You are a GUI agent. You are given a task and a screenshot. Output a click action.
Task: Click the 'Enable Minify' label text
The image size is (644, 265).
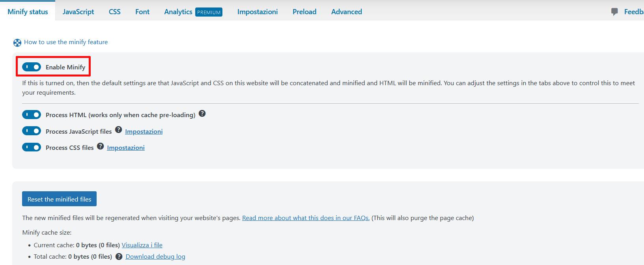(65, 67)
